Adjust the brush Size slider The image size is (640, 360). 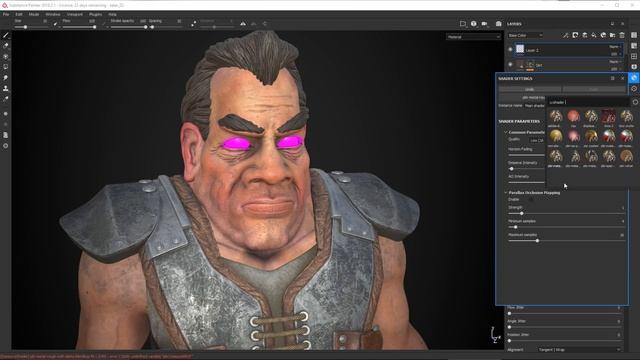point(31,27)
